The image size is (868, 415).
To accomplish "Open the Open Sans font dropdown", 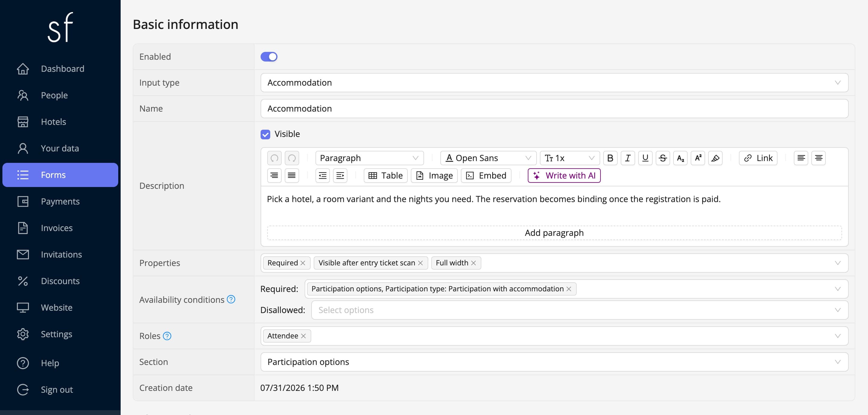I will tap(488, 158).
